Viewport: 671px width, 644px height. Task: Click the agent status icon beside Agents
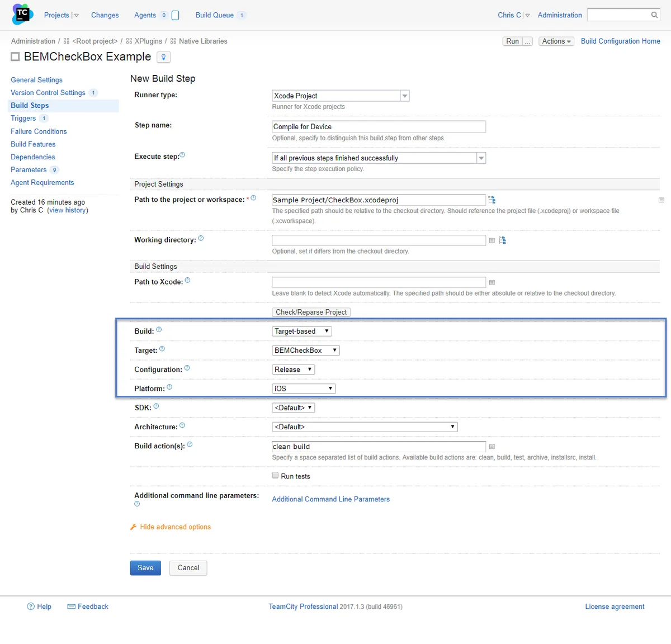[x=175, y=15]
